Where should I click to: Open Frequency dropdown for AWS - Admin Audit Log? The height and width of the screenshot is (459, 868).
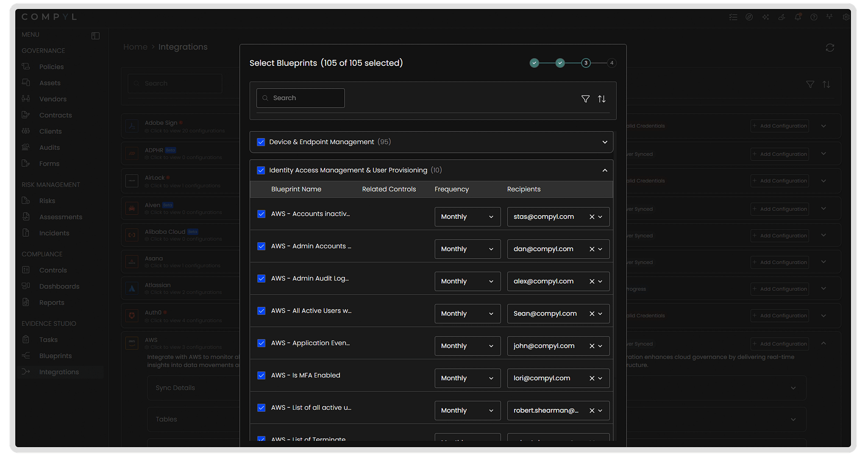[467, 281]
